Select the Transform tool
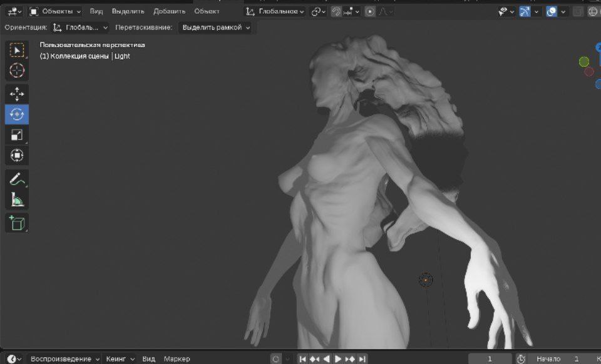This screenshot has height=364, width=601. tap(17, 155)
